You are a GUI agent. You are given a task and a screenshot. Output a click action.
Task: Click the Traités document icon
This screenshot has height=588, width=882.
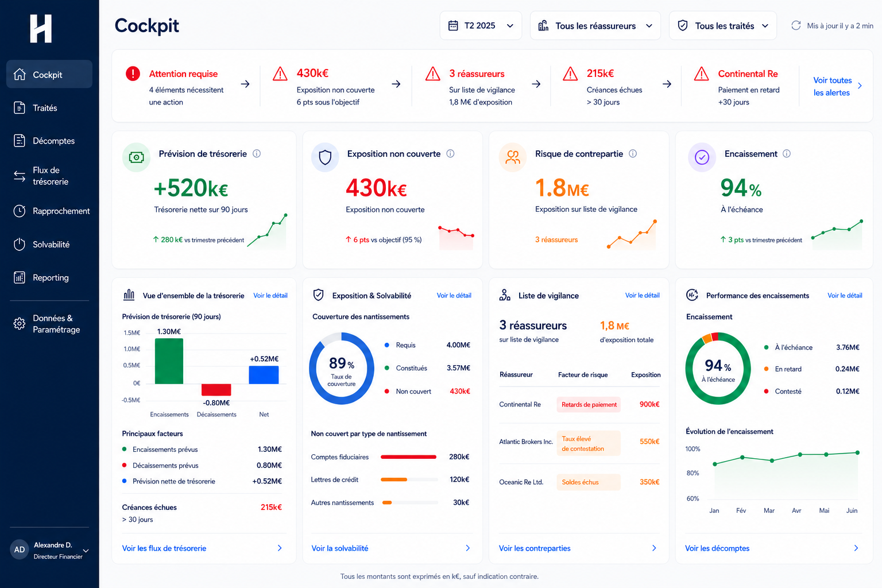click(x=20, y=107)
